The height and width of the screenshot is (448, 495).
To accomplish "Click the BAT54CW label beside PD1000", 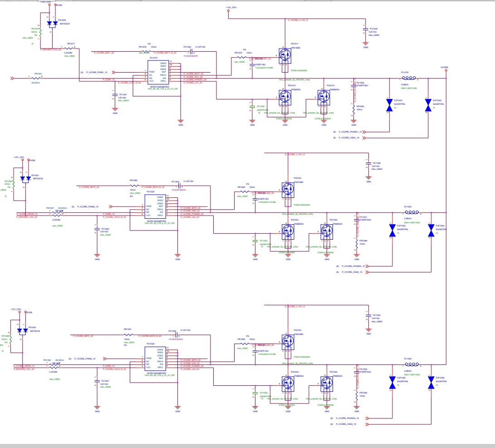I will (65, 24).
